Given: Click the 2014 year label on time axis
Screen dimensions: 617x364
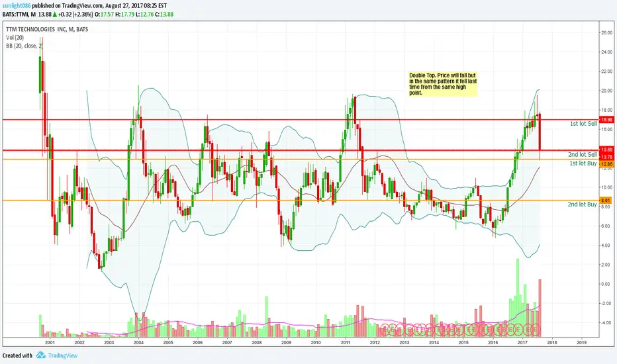Looking at the screenshot, I should coord(434,342).
